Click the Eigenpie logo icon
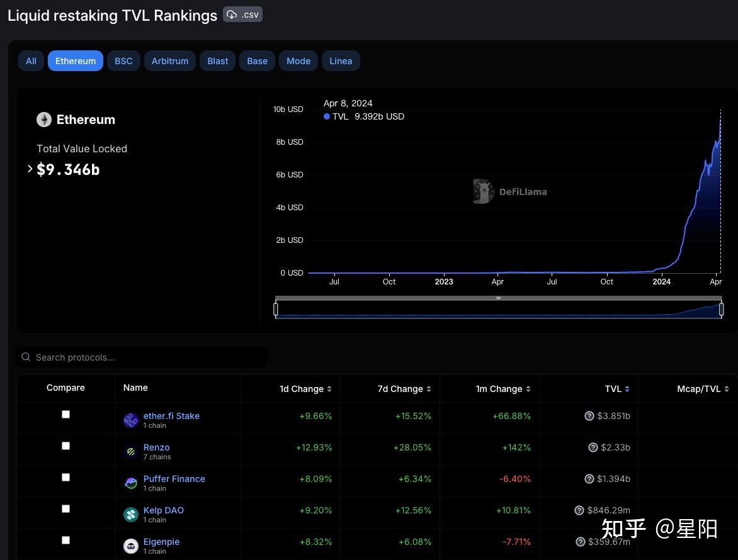Viewport: 738px width, 560px height. click(x=131, y=546)
